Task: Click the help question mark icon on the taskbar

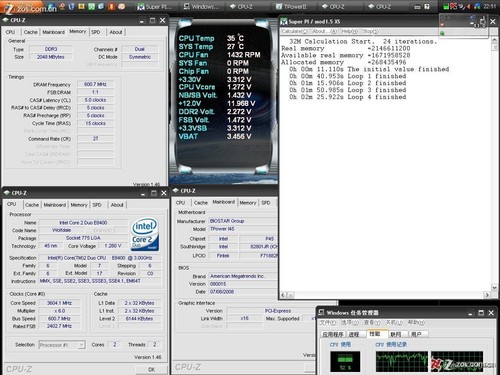Action: [427, 7]
